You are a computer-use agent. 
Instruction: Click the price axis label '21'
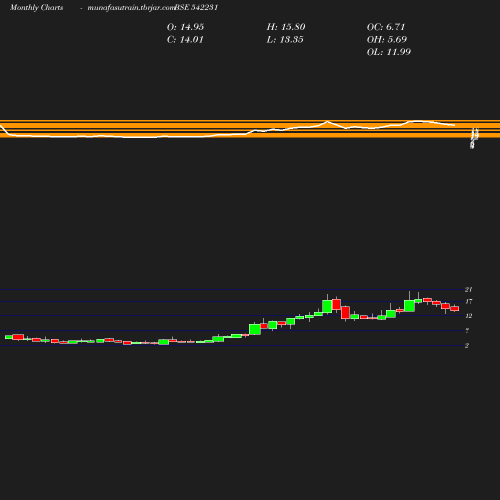pos(469,289)
